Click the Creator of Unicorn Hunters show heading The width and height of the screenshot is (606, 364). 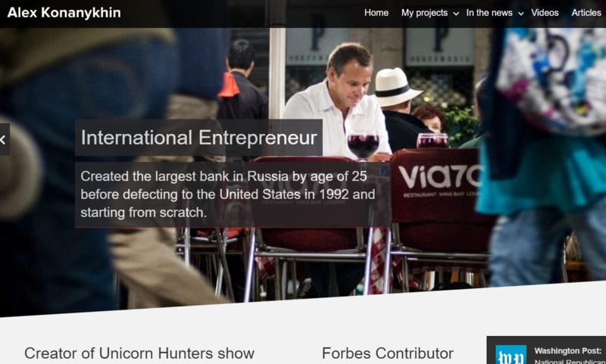pos(139,353)
